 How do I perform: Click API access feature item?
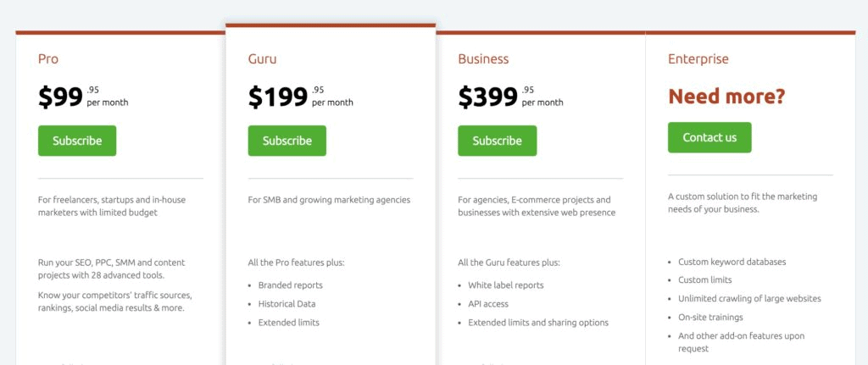[x=487, y=304]
